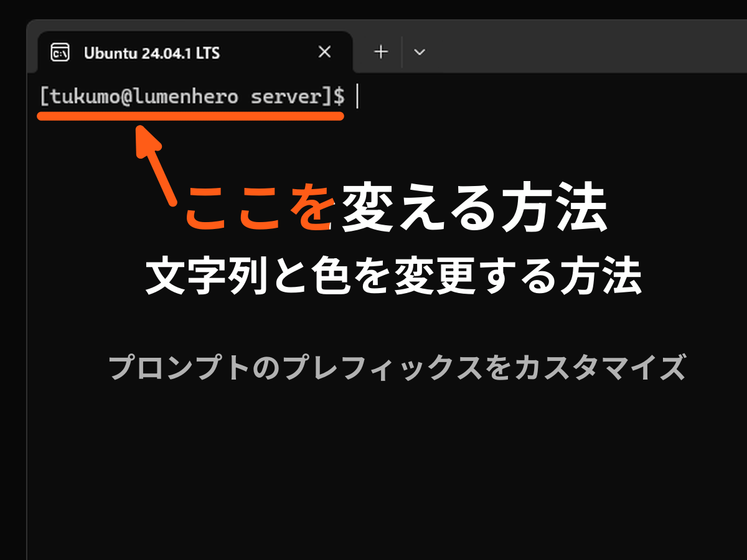
Task: Click the orange "ここを" text
Action: pyautogui.click(x=258, y=210)
